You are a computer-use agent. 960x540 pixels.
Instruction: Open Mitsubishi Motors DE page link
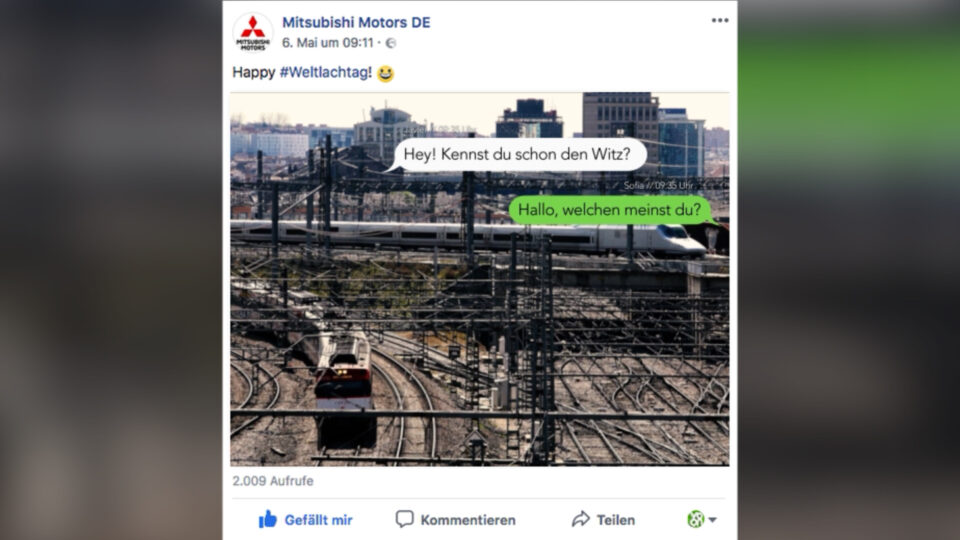(x=356, y=22)
